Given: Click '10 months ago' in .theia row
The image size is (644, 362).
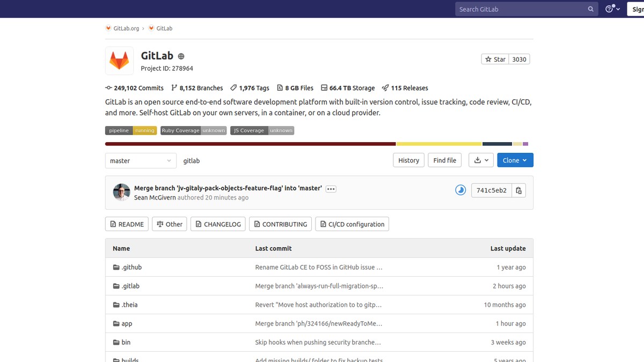Looking at the screenshot, I should pos(505,305).
